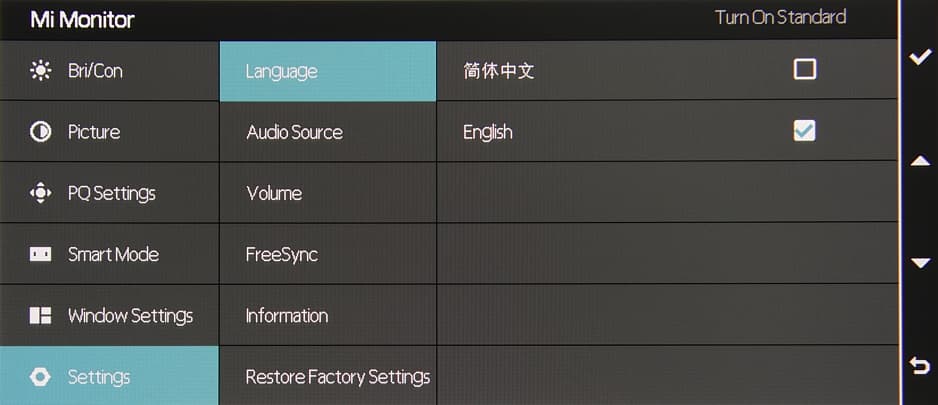The image size is (938, 405).
Task: Click the Window Settings layout icon
Action: point(40,316)
